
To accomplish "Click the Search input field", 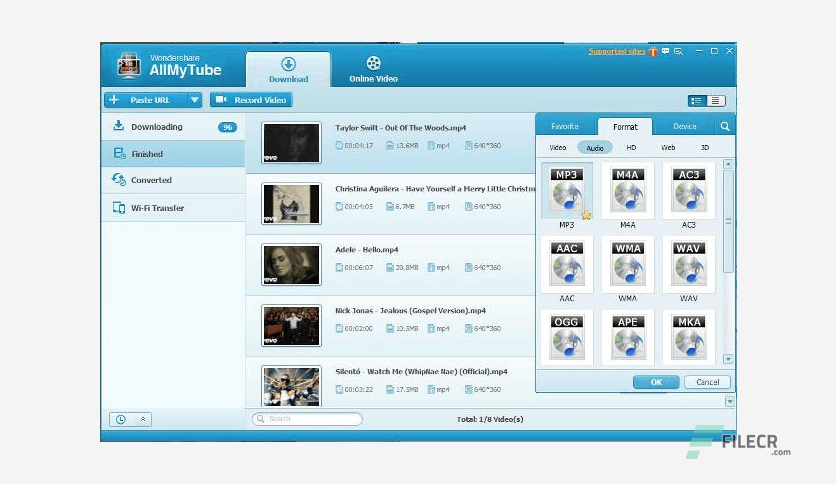I will 308,419.
